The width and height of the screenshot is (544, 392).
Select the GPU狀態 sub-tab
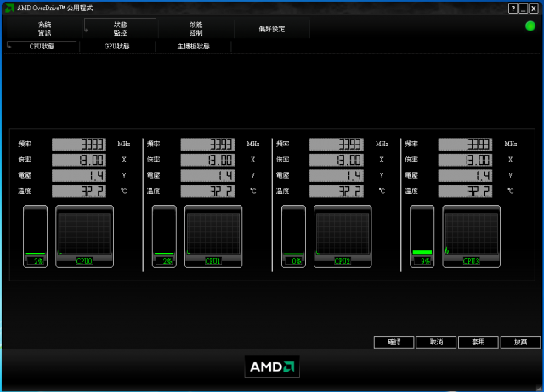click(117, 46)
